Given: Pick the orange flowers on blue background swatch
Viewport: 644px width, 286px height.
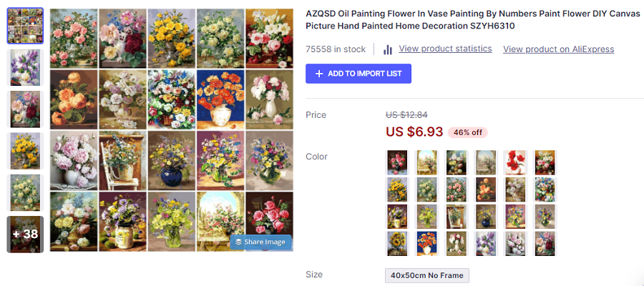Looking at the screenshot, I should tap(426, 244).
